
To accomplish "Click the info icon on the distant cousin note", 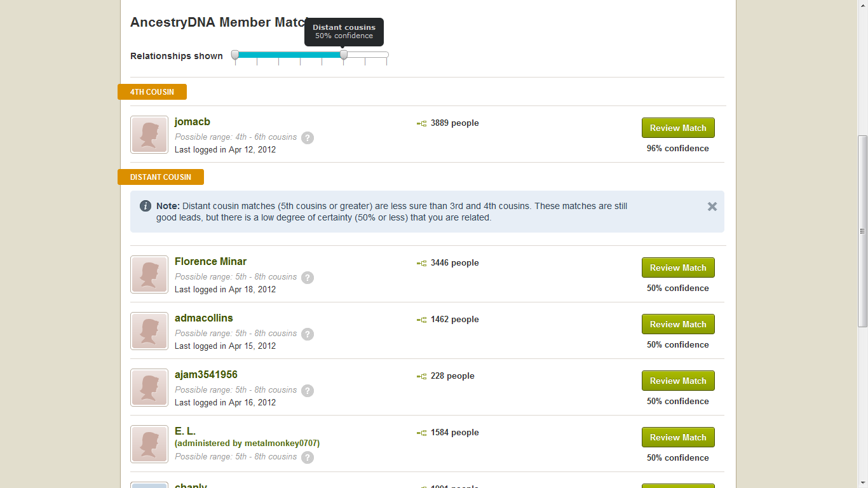I will (x=146, y=205).
